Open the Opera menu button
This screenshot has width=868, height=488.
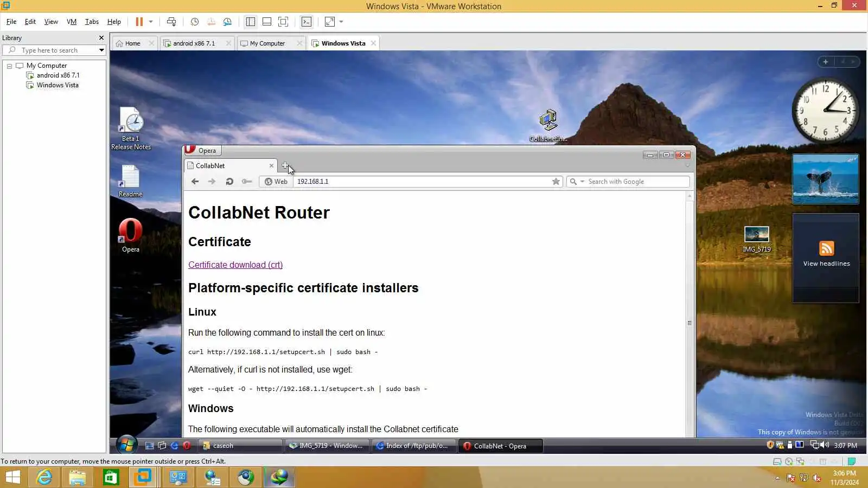pyautogui.click(x=202, y=151)
